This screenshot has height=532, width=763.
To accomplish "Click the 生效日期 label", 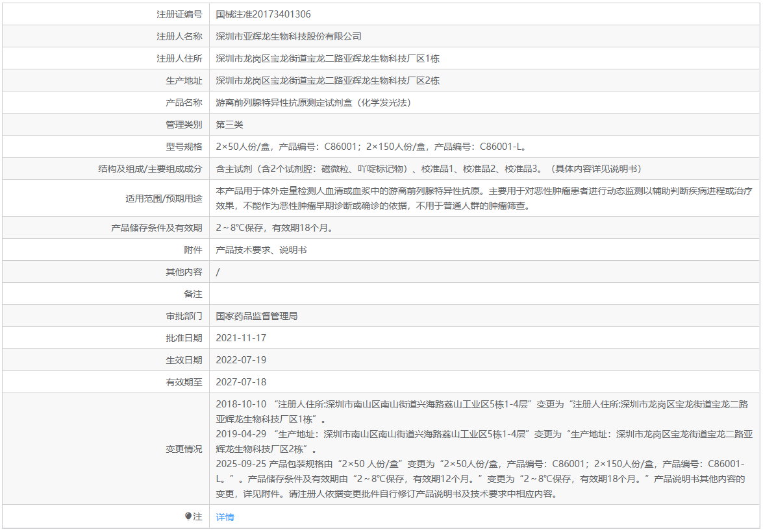I will click(184, 360).
